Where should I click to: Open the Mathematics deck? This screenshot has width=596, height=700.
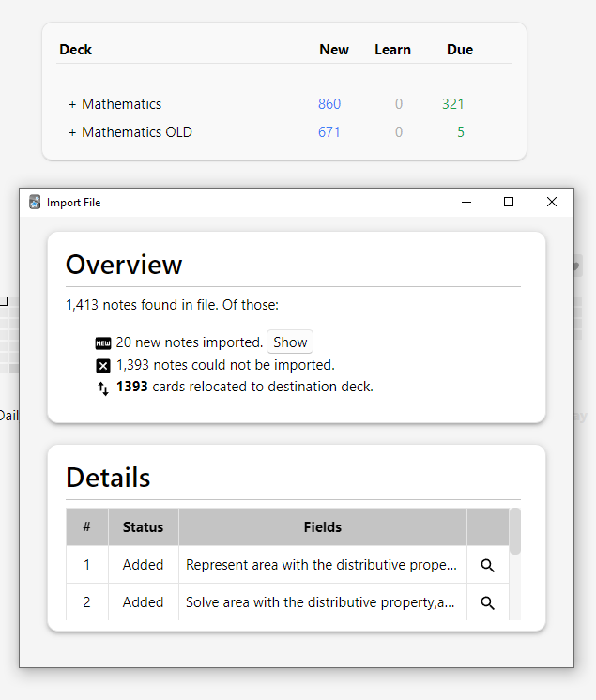tap(122, 104)
